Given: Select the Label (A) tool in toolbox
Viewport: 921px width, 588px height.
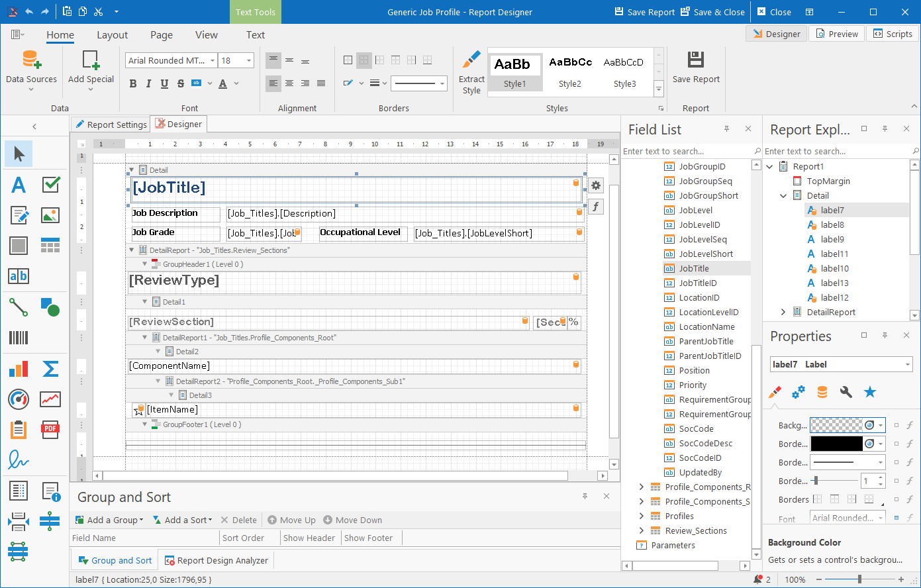Looking at the screenshot, I should pos(19,185).
